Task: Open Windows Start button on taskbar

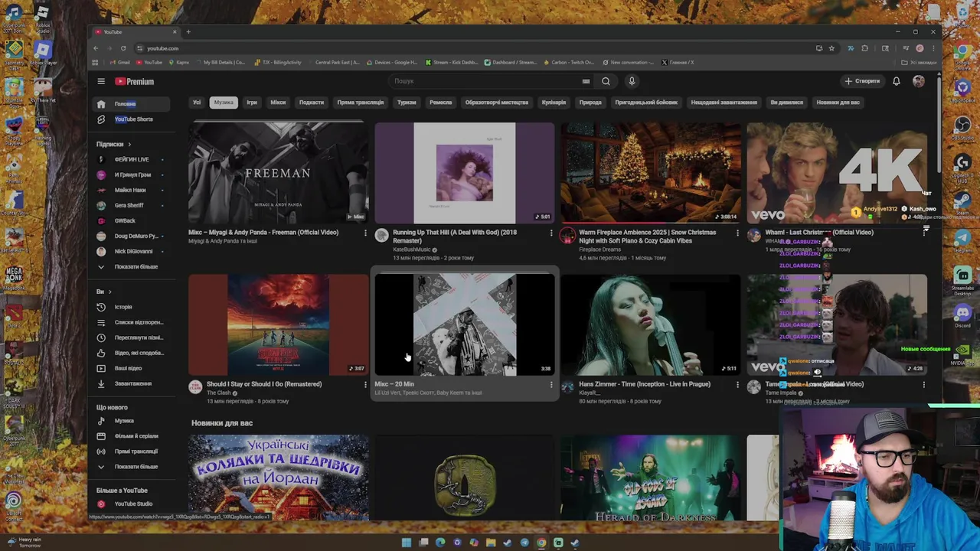Action: (407, 543)
